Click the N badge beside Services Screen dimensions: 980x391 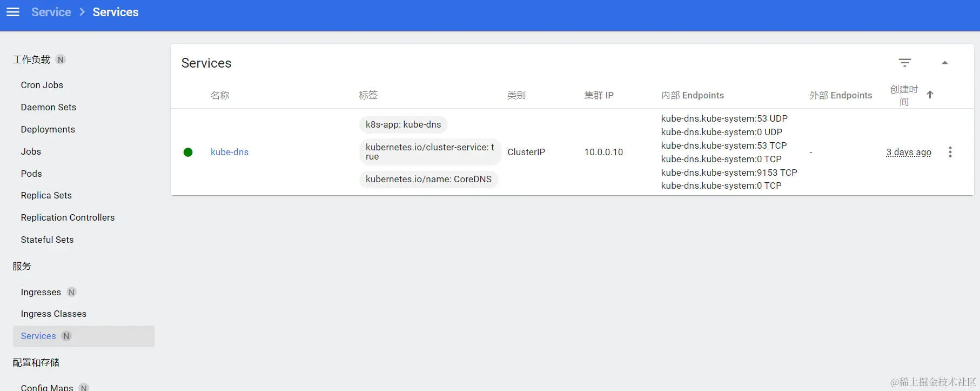tap(66, 336)
